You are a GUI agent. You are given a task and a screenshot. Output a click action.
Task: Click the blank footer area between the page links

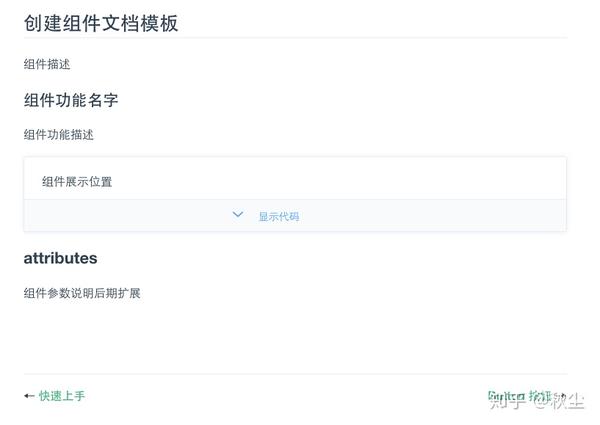[285, 396]
